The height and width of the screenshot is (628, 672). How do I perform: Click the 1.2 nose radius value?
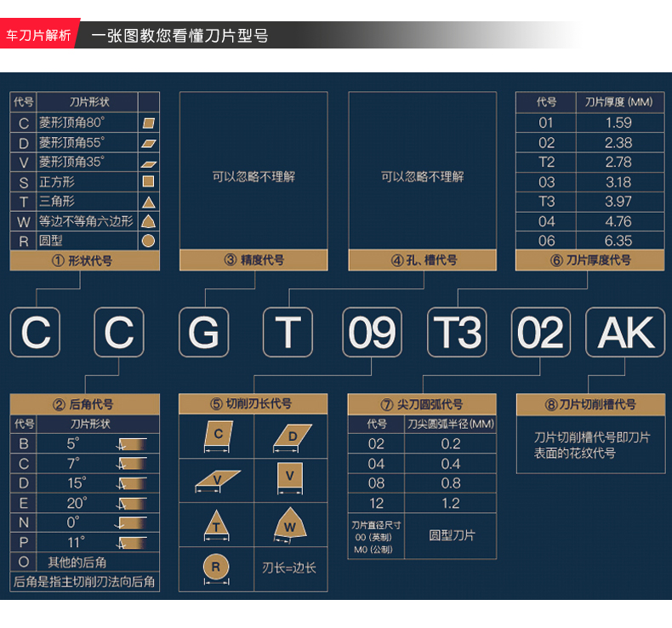tap(451, 503)
